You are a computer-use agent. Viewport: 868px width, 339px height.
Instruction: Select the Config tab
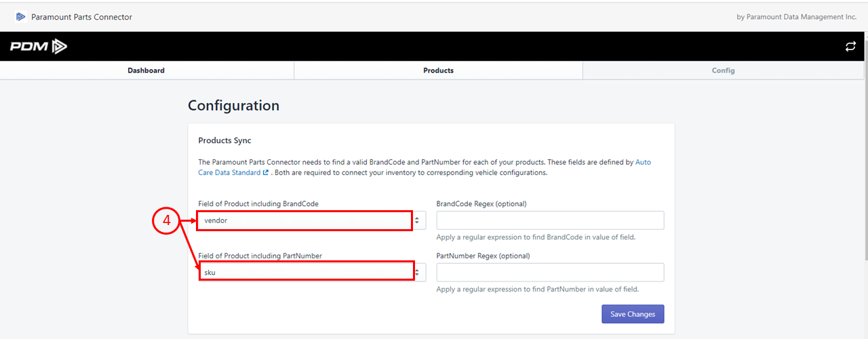(x=723, y=71)
